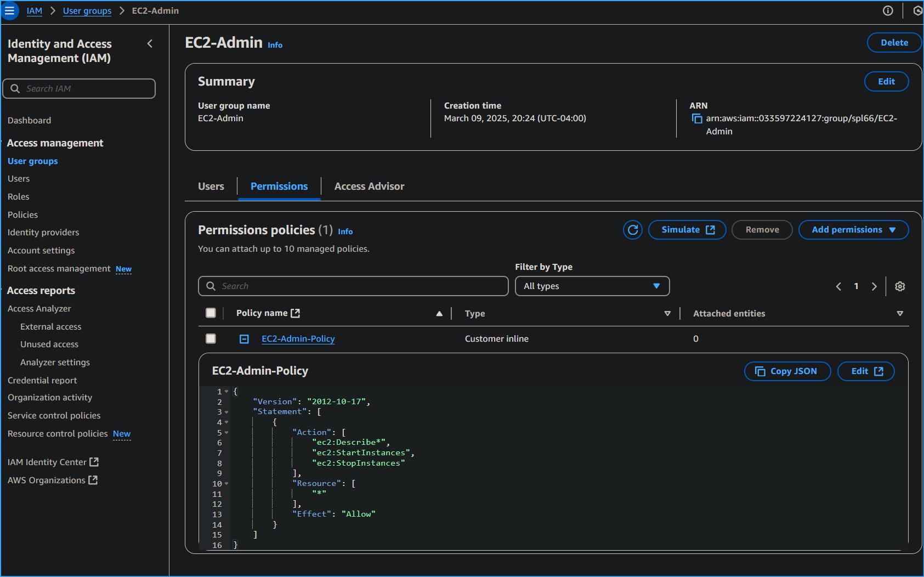Viewport: 924px width, 577px height.
Task: Select all policies with header checkbox
Action: coord(211,313)
